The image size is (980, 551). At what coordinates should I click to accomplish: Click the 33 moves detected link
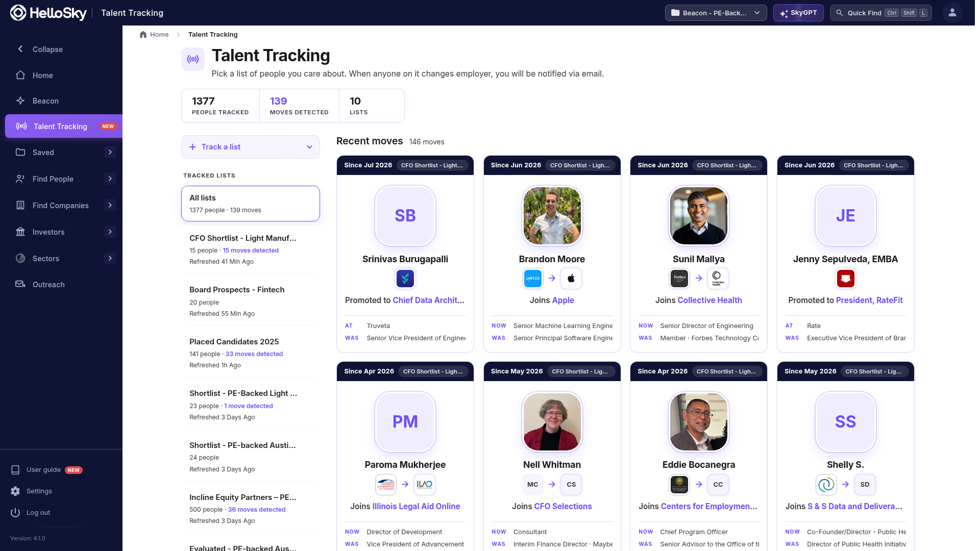254,354
